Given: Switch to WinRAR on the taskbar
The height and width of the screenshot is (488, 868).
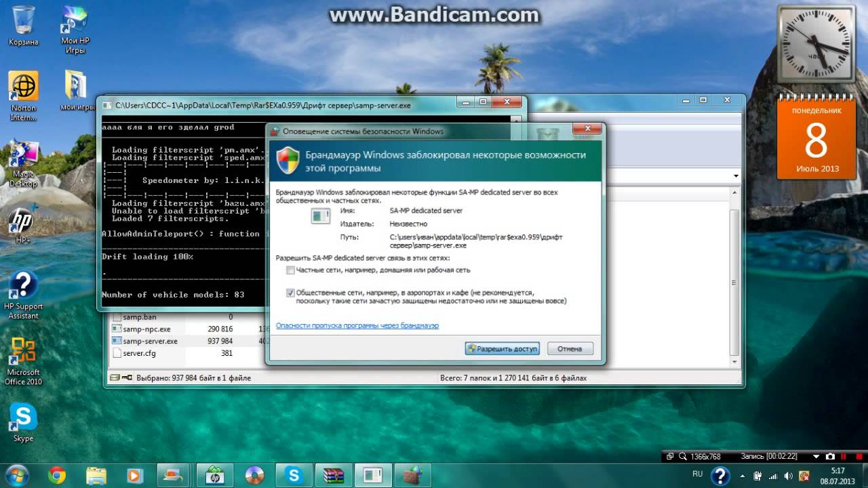Looking at the screenshot, I should pos(333,475).
